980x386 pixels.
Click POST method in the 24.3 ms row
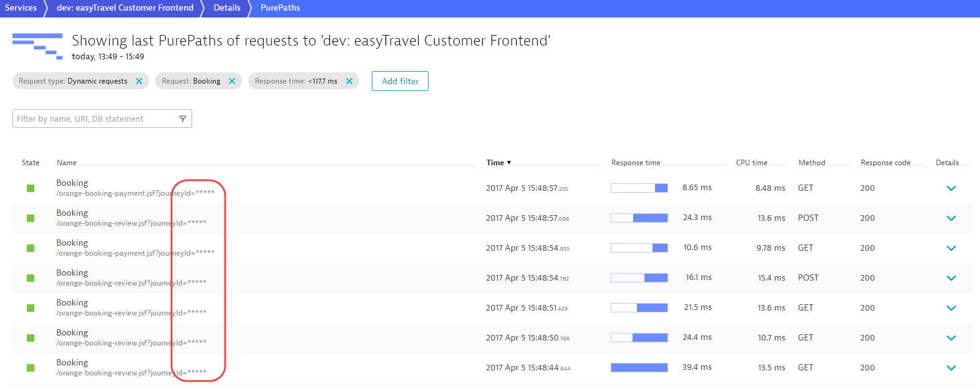click(x=808, y=218)
